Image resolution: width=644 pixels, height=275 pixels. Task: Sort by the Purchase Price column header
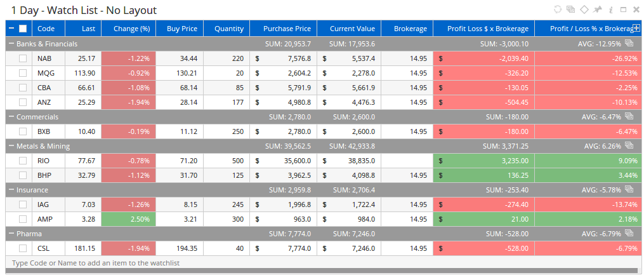[284, 29]
